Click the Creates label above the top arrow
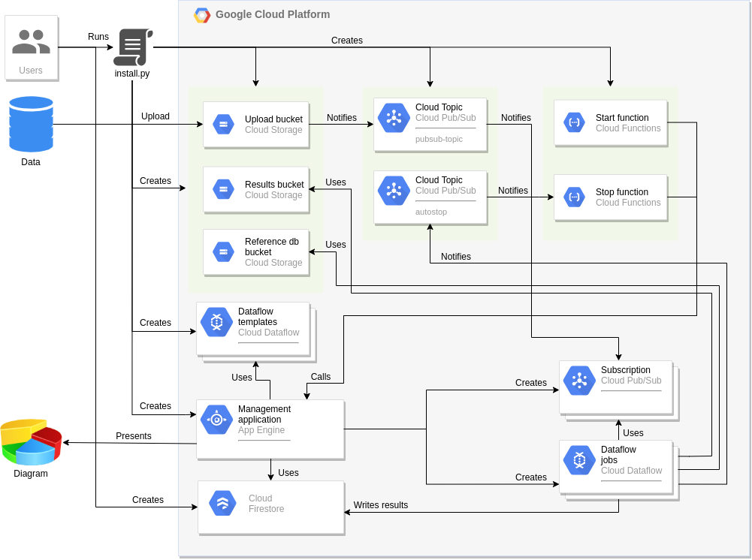Image resolution: width=752 pixels, height=560 pixels. pos(347,41)
